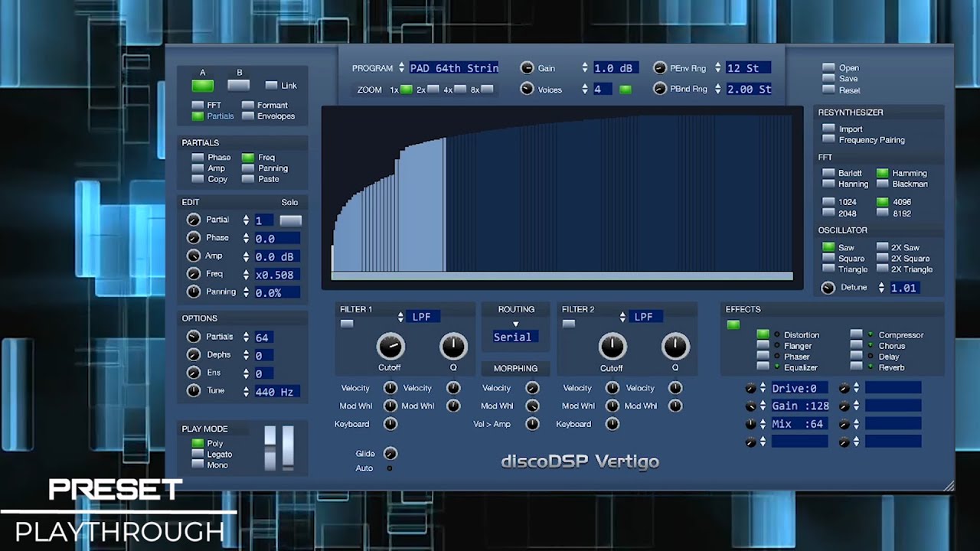This screenshot has height=551, width=980.
Task: Click the Filter 2 Cutoff knob
Action: tap(612, 347)
